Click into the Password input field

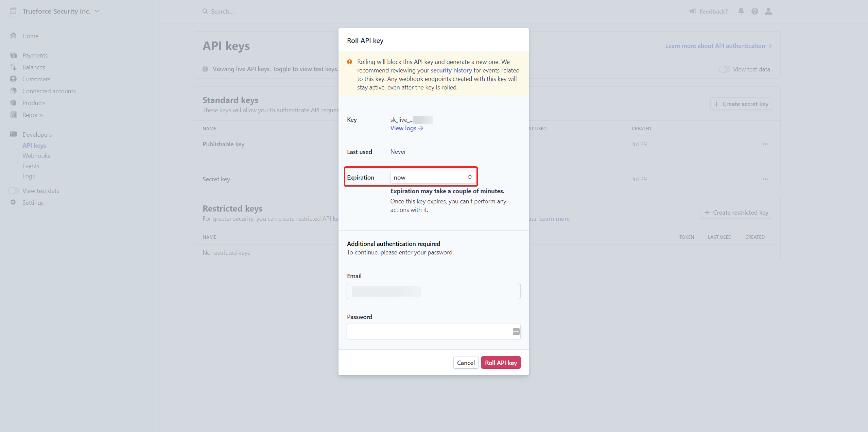coord(428,332)
